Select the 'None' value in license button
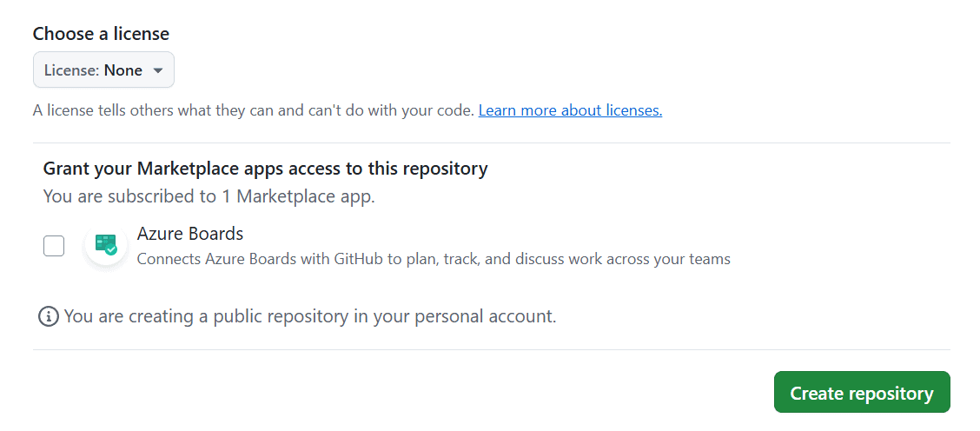980x431 pixels. [x=123, y=70]
